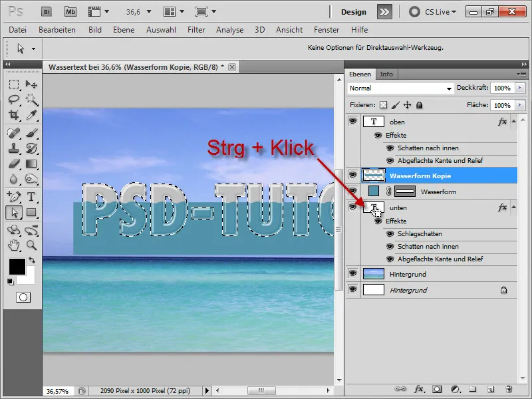Open the Bearbeiten menu
The height and width of the screenshot is (399, 532).
point(57,30)
